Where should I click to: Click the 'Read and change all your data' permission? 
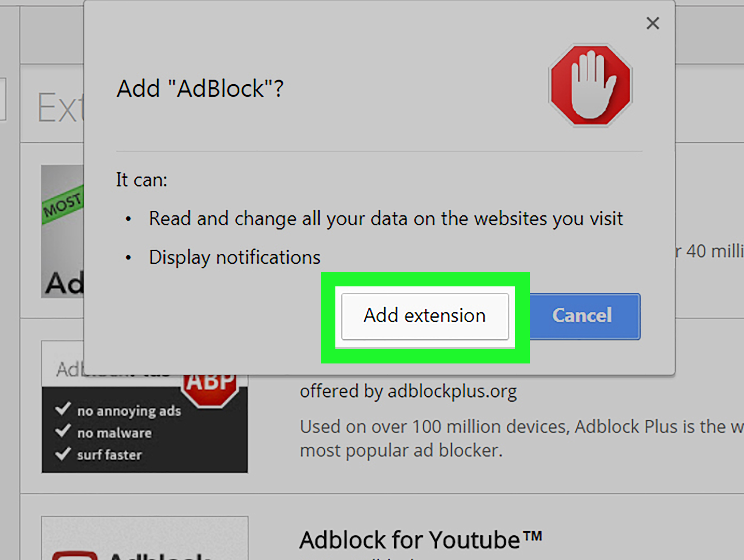(x=386, y=219)
